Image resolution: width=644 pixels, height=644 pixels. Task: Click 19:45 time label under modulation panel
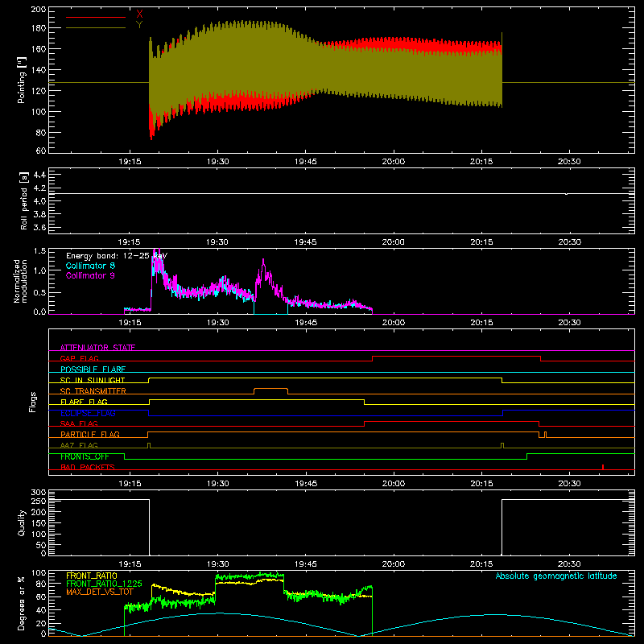(x=306, y=323)
